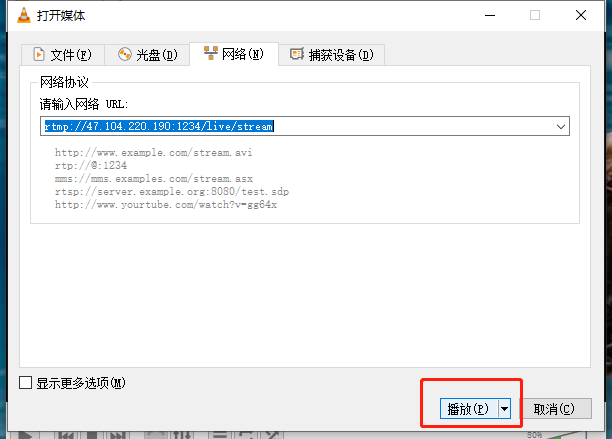Expand the URL history dropdown arrow
This screenshot has width=612, height=439.
(561, 126)
